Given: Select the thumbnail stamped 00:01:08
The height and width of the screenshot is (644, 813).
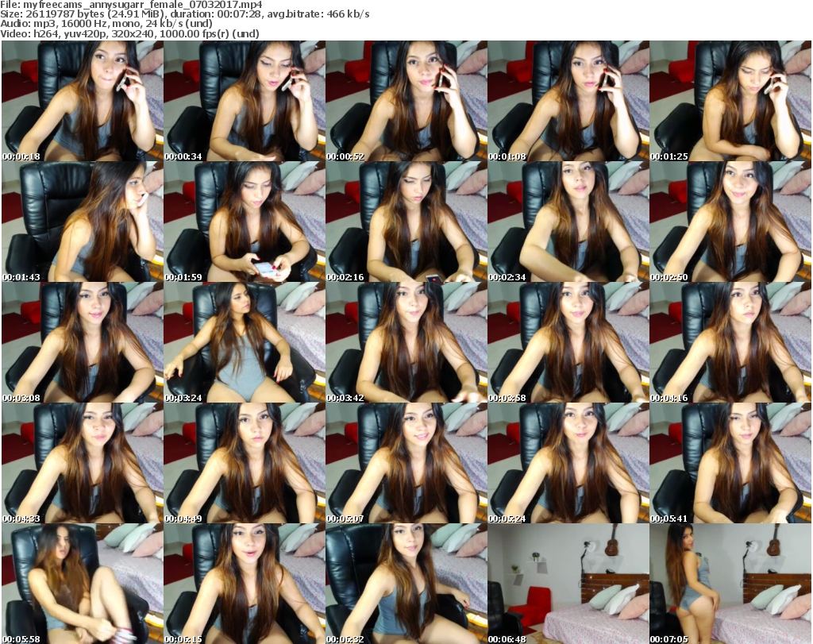Looking at the screenshot, I should tap(568, 101).
